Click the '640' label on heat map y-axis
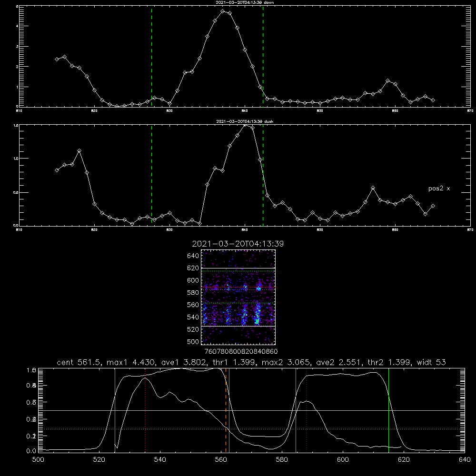 click(193, 256)
